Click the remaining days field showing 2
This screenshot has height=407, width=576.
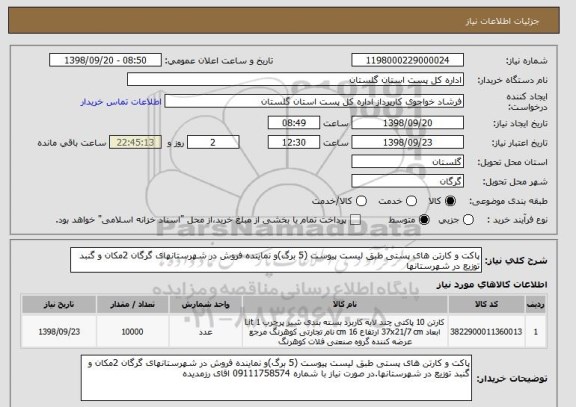(213, 142)
